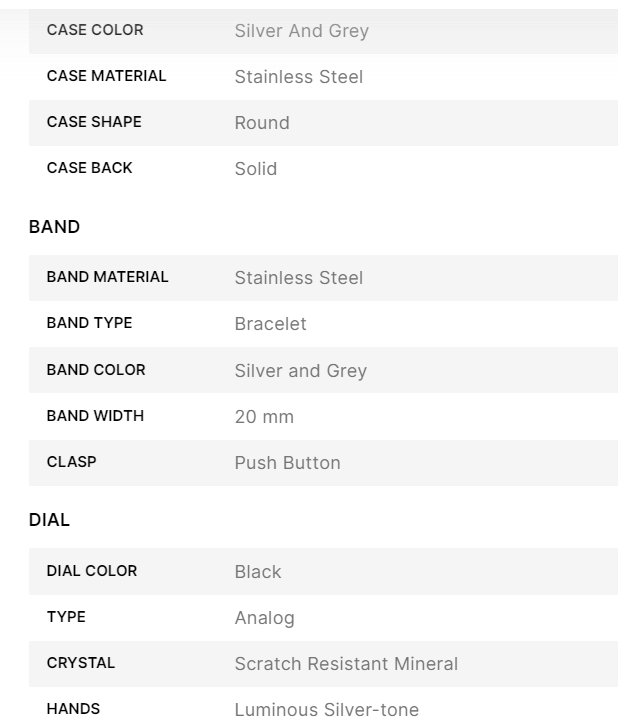The width and height of the screenshot is (618, 728).
Task: Click the Black dial color value
Action: point(258,572)
